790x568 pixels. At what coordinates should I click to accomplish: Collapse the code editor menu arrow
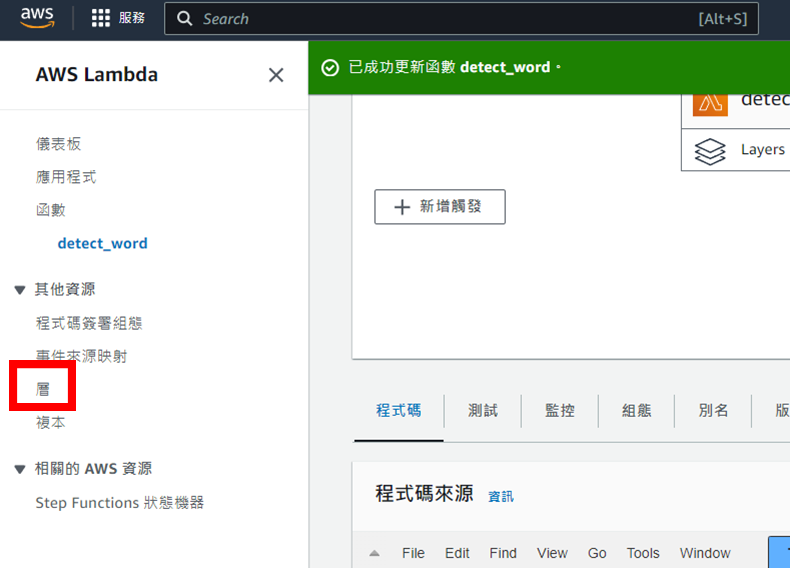click(374, 553)
